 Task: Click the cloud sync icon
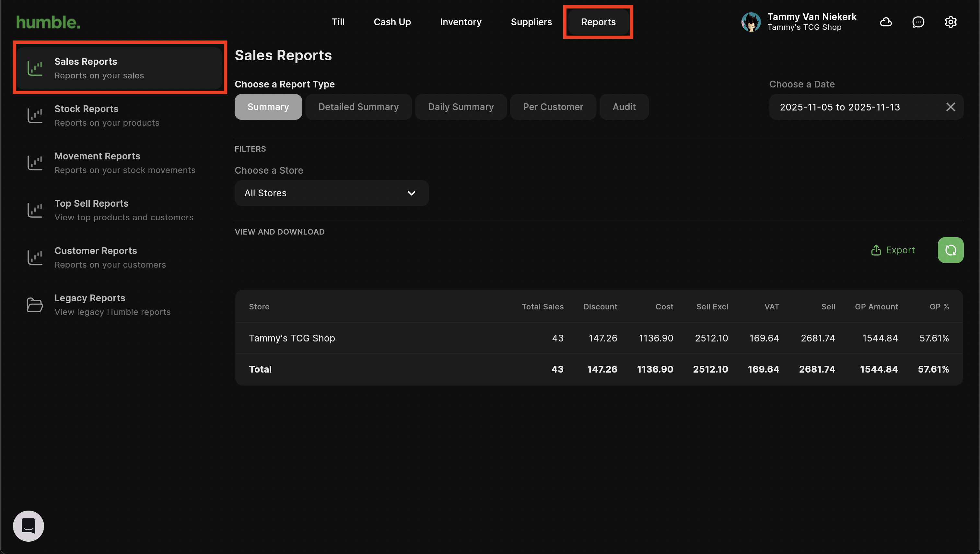click(x=886, y=22)
